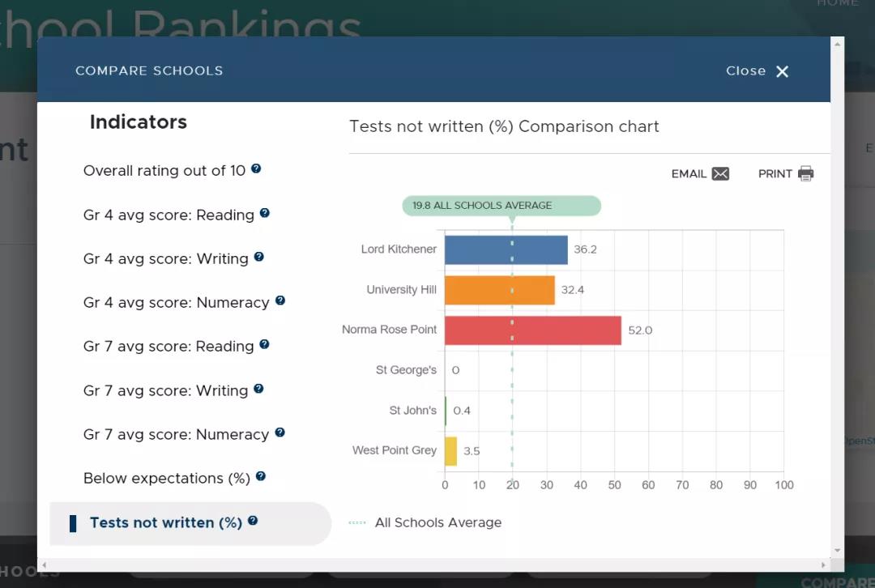Screen dimensions: 875x588
Task: Click help icon beside Below expectations
Action: coord(261,476)
